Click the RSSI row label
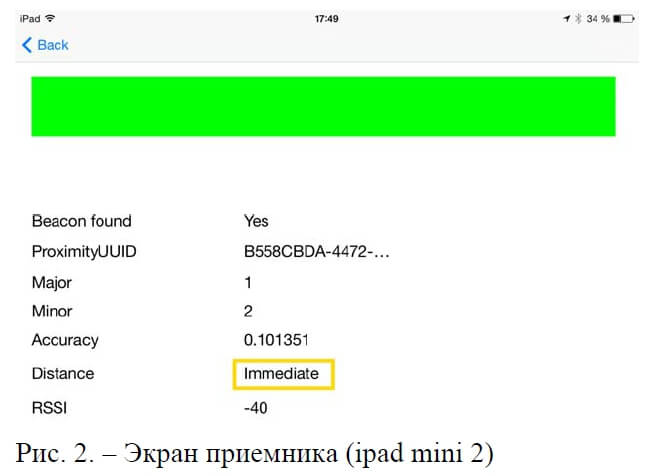This screenshot has height=476, width=661. 50,407
